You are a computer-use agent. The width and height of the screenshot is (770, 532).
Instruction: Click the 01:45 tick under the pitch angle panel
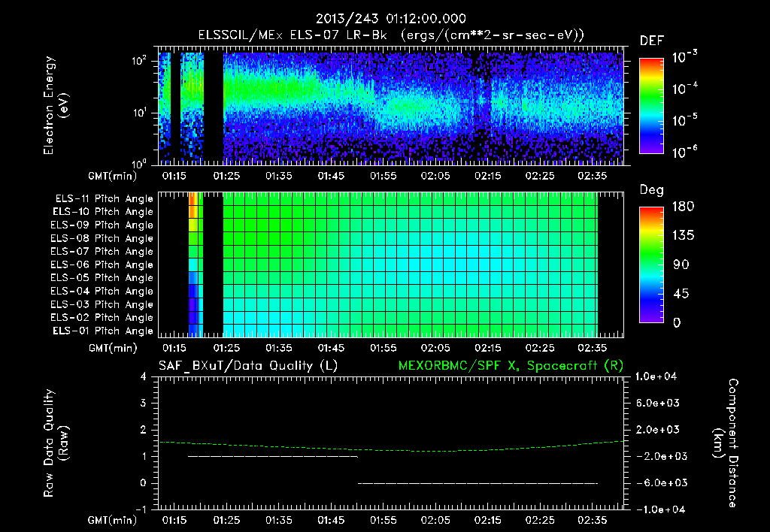click(x=331, y=348)
